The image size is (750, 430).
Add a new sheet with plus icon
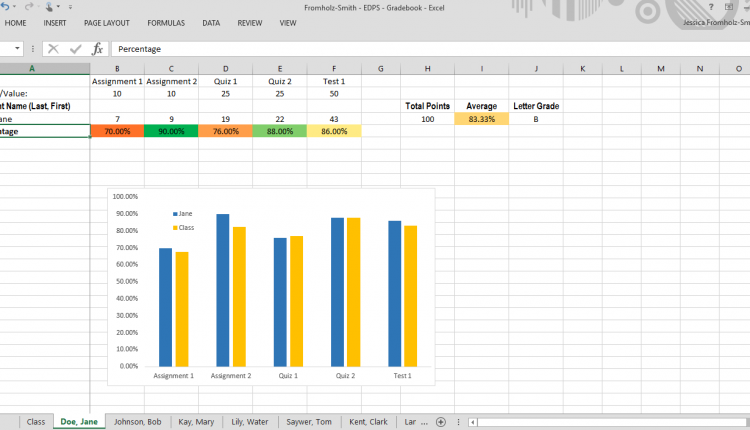coord(441,422)
